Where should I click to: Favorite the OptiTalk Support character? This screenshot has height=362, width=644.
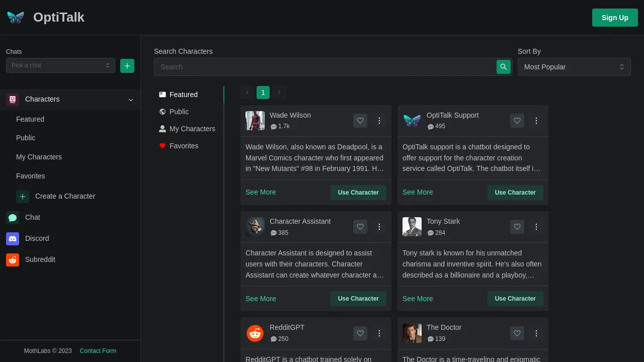517,121
